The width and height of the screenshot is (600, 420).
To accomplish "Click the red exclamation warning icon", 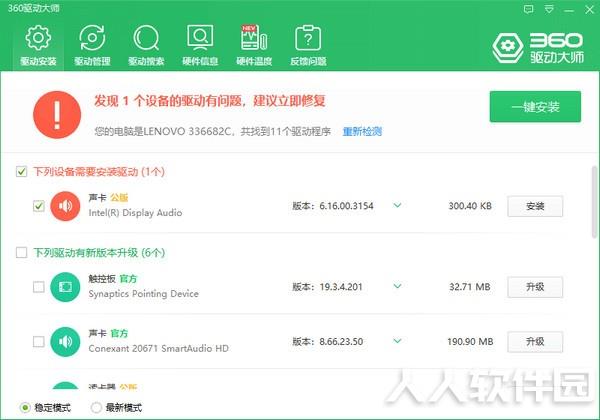I will point(57,114).
